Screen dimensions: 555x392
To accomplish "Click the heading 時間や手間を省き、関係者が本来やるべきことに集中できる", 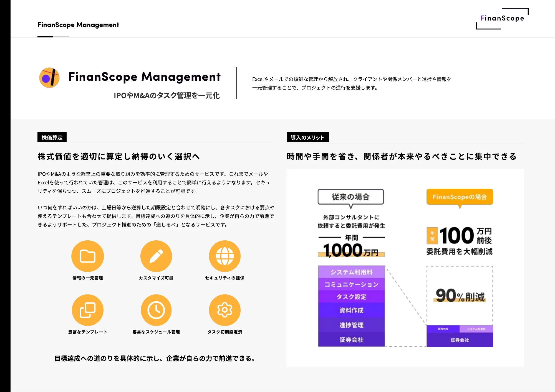I will (402, 156).
